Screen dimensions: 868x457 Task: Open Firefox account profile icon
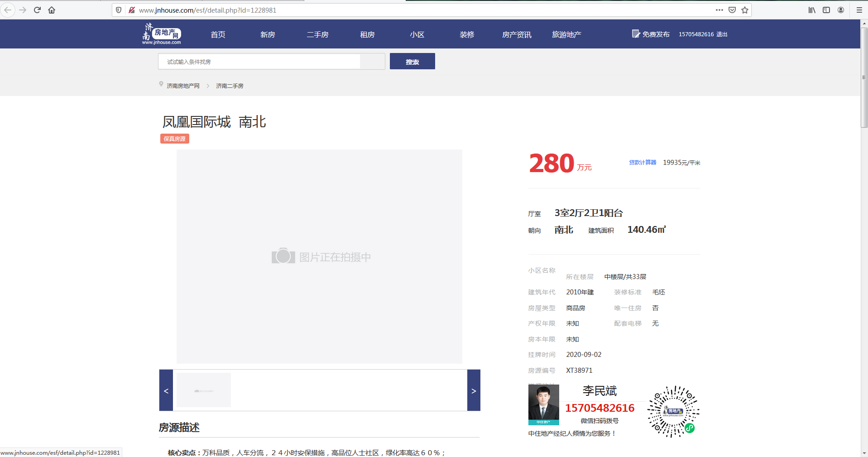(841, 10)
